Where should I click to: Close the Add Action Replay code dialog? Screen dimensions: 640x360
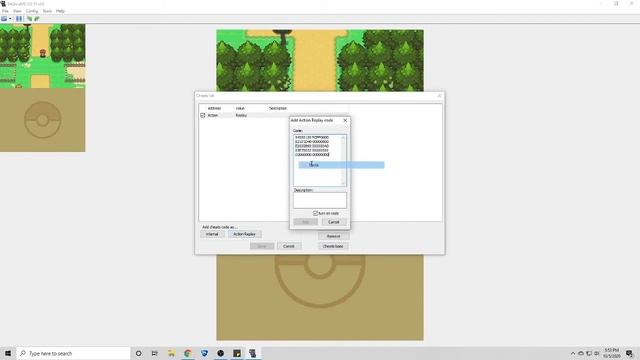(345, 120)
